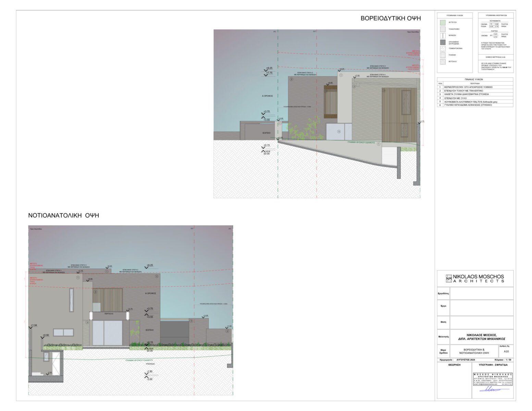Click the ΦΥΤΕΥΣΗ green legend swatch
Screen dimensions: 532x411
pyautogui.click(x=443, y=22)
